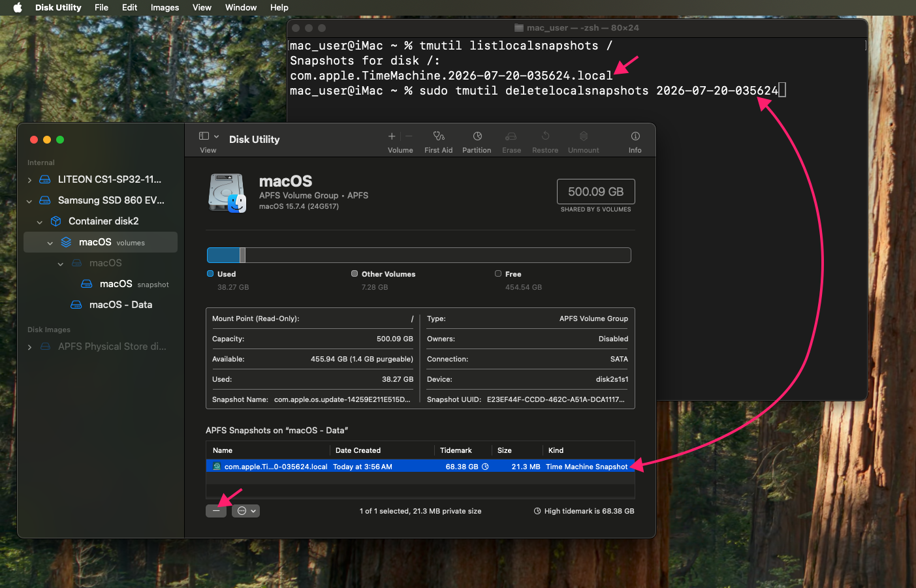916x588 pixels.
Task: Open the File menu
Action: pyautogui.click(x=101, y=7)
